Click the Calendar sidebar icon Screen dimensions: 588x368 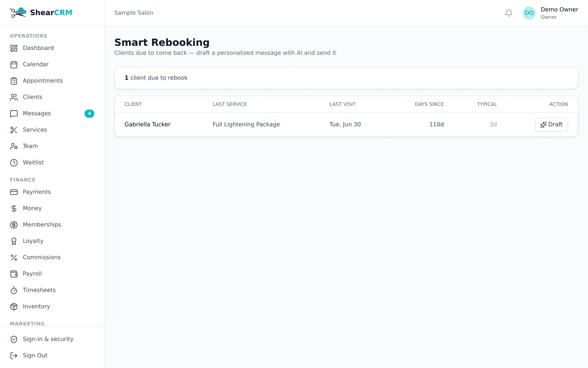pos(14,65)
